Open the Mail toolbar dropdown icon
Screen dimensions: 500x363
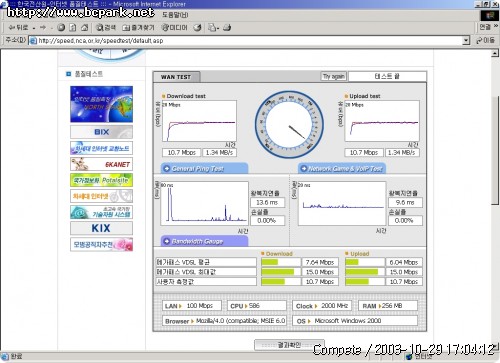tap(213, 28)
